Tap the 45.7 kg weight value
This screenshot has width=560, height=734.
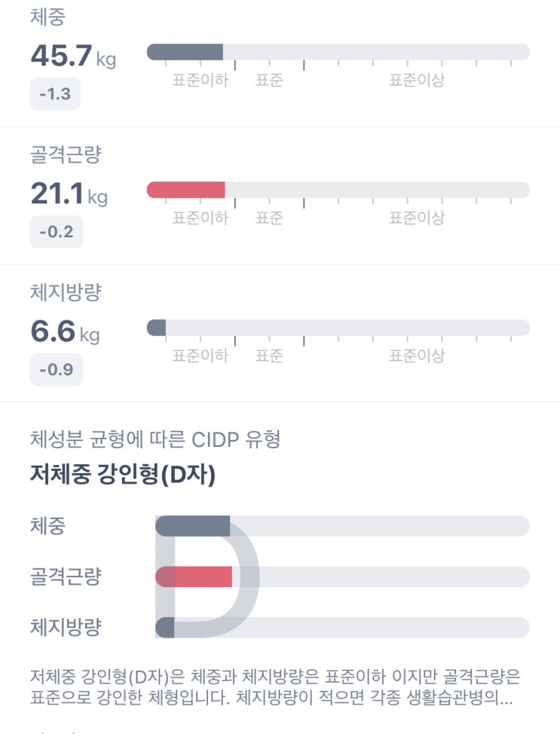(73, 56)
